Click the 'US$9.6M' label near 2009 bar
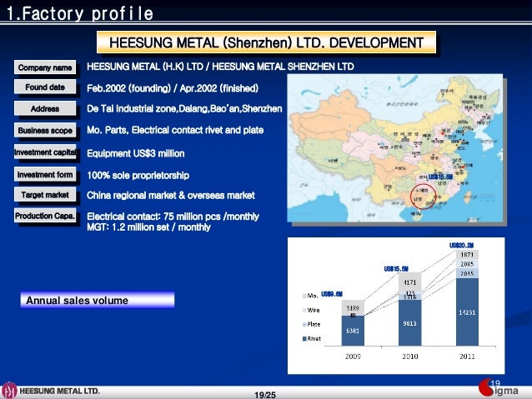Screen dimensions: 532x399 pos(332,294)
